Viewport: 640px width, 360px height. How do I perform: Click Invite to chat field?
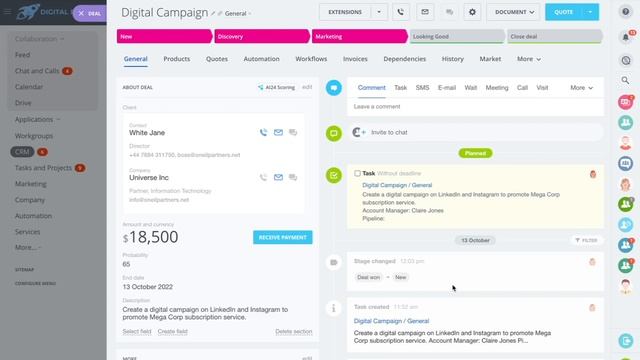[x=476, y=132]
